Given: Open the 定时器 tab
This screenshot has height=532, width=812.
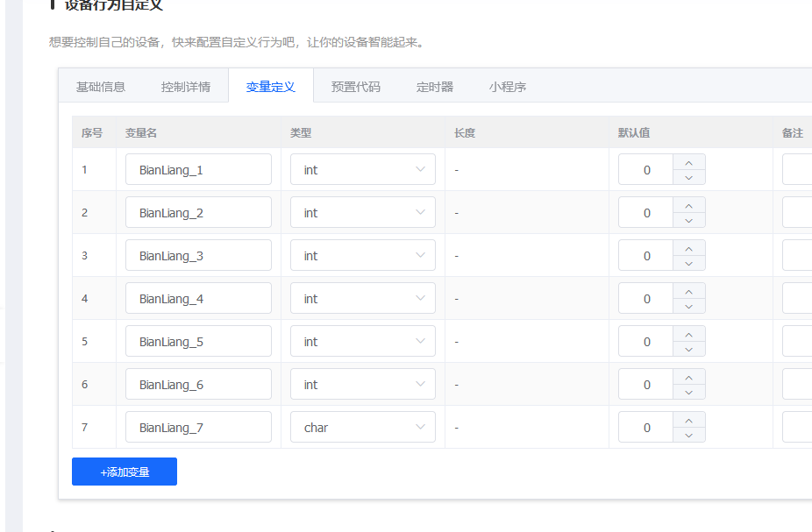Looking at the screenshot, I should click(x=433, y=86).
